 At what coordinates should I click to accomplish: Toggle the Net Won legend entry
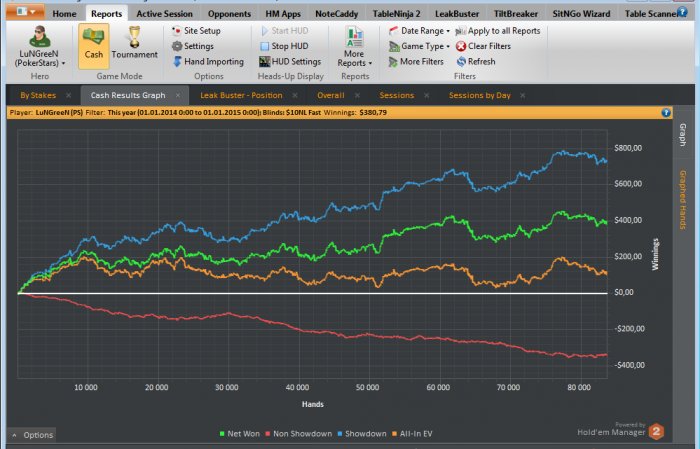239,434
